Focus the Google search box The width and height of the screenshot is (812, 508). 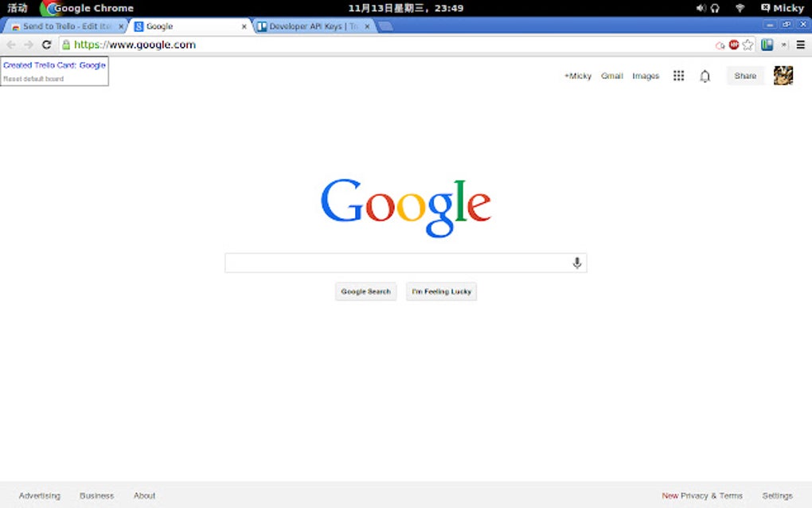coord(405,263)
